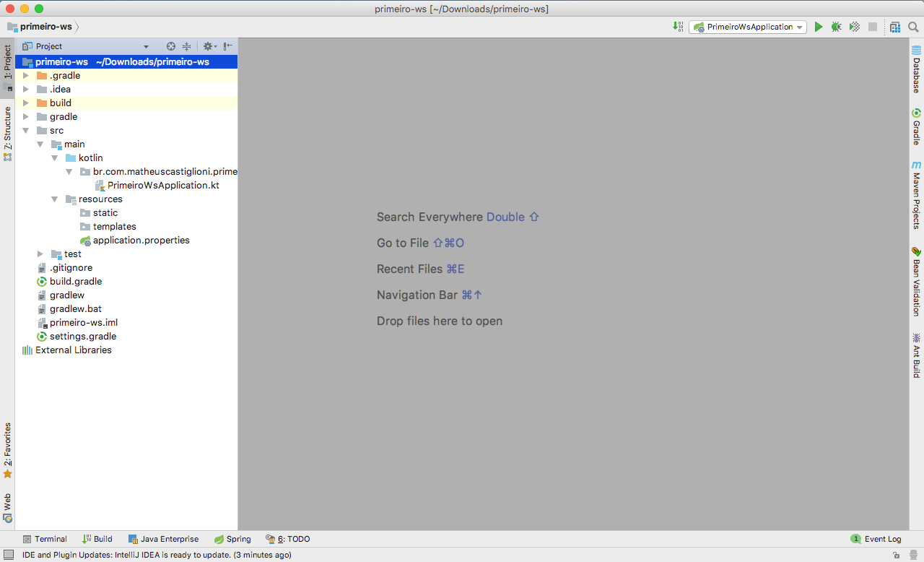Click primeiro-ws breadcrumb in navigation bar

point(40,27)
